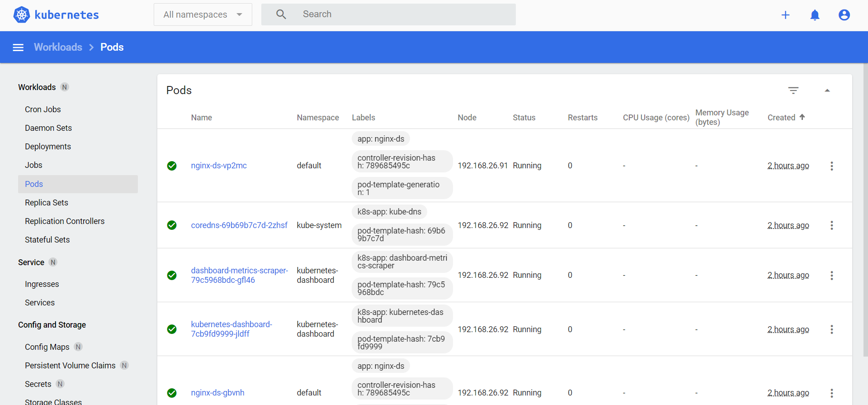Open the user account icon
The height and width of the screenshot is (405, 868).
844,15
